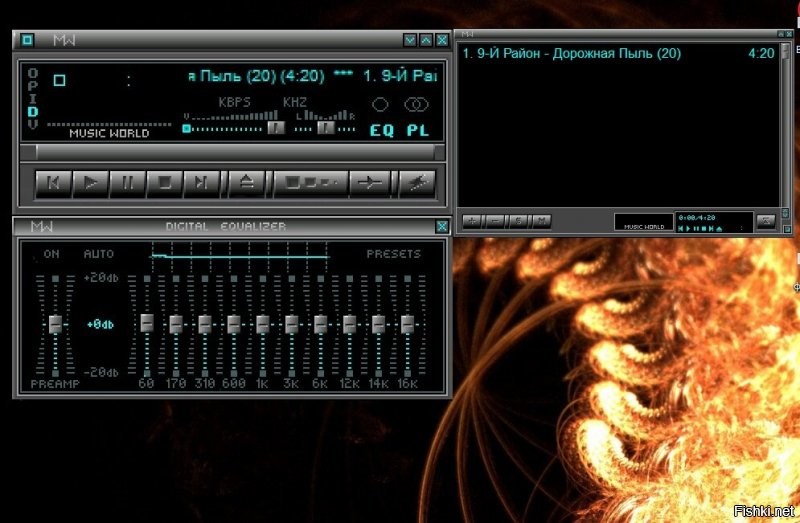Click mini previous button in playlist

tap(681, 229)
